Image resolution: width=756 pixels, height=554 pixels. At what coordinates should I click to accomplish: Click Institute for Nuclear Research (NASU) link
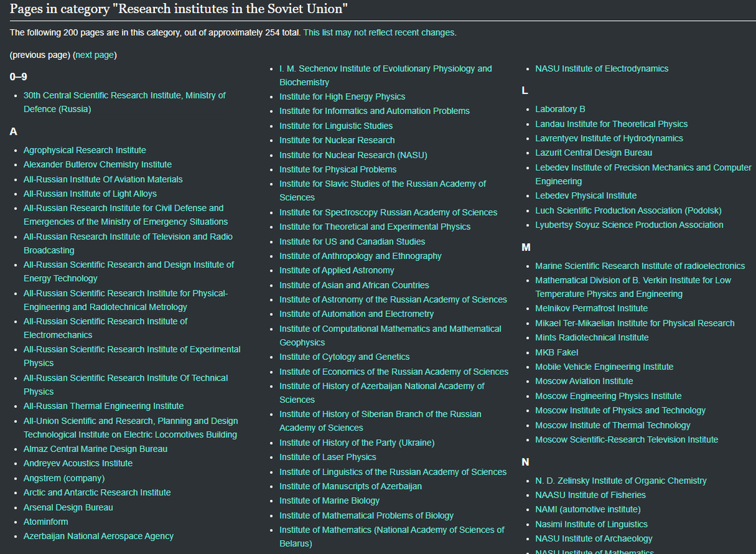point(344,155)
